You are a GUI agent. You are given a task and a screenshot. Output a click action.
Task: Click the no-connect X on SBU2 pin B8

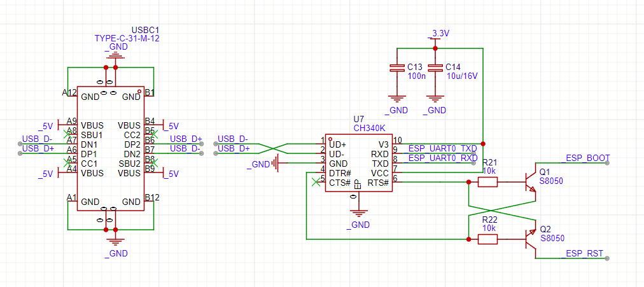[154, 163]
